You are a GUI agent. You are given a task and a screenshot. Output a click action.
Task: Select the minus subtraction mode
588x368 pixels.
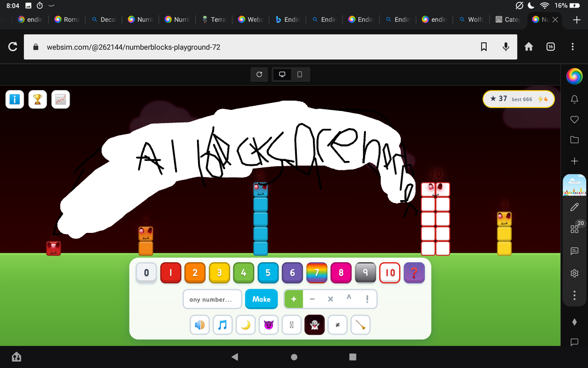tap(312, 299)
